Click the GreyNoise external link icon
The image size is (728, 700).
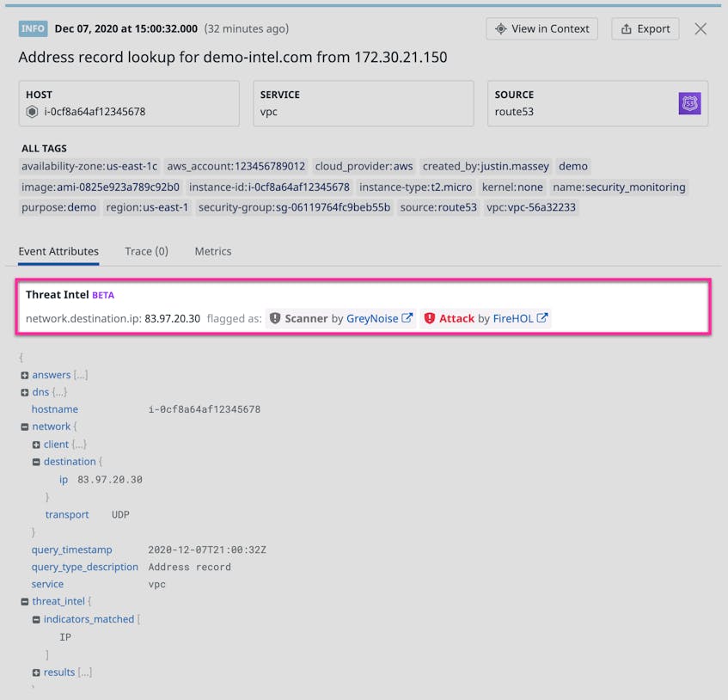click(x=407, y=318)
